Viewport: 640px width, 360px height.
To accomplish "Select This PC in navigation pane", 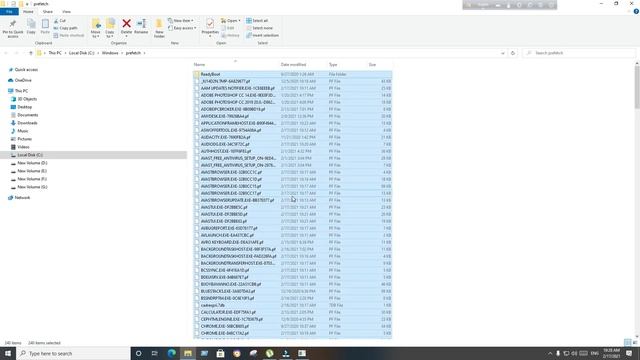I will pos(21,91).
